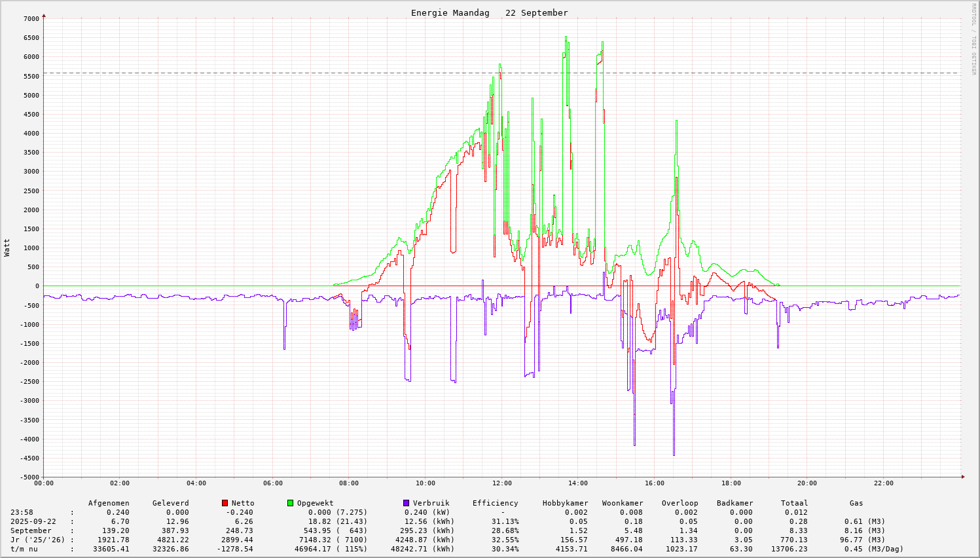This screenshot has height=558, width=980.
Task: Click the arrow tip atop the Y-axis
Action: point(44,14)
